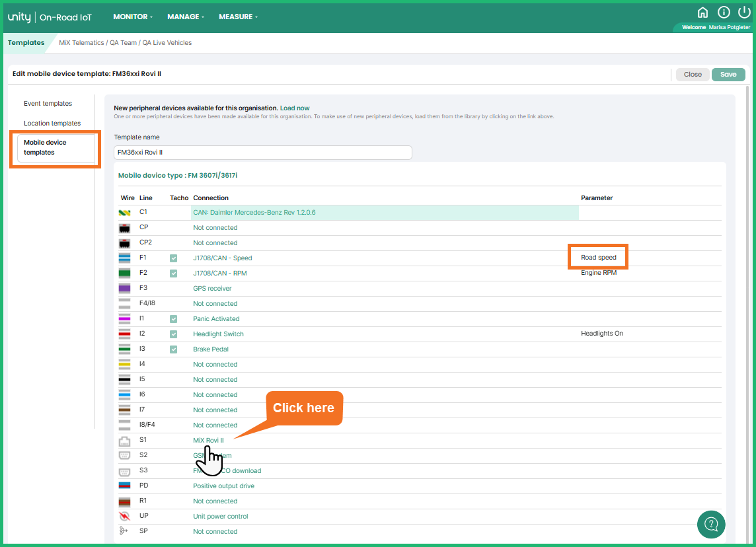Open the Headlight Switch connection
This screenshot has width=756, height=547.
[x=219, y=334]
